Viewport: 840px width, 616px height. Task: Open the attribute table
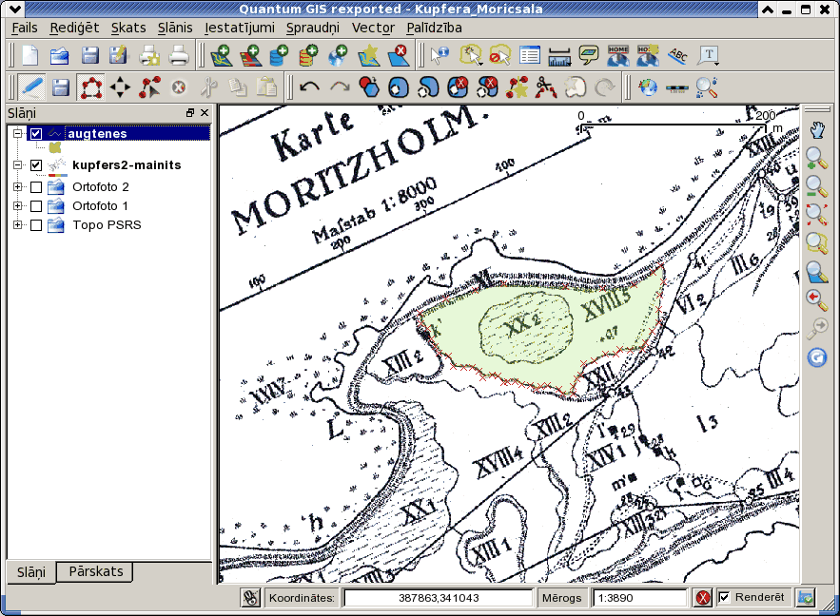529,55
